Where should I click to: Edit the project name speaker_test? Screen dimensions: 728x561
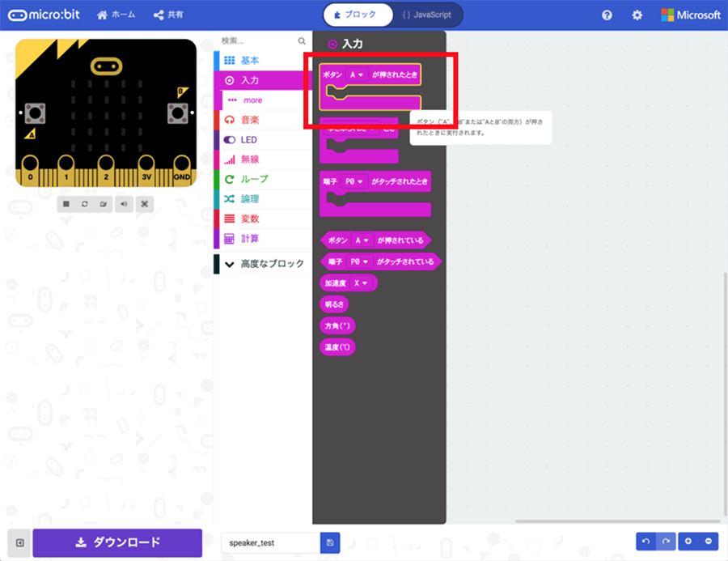[x=271, y=543]
